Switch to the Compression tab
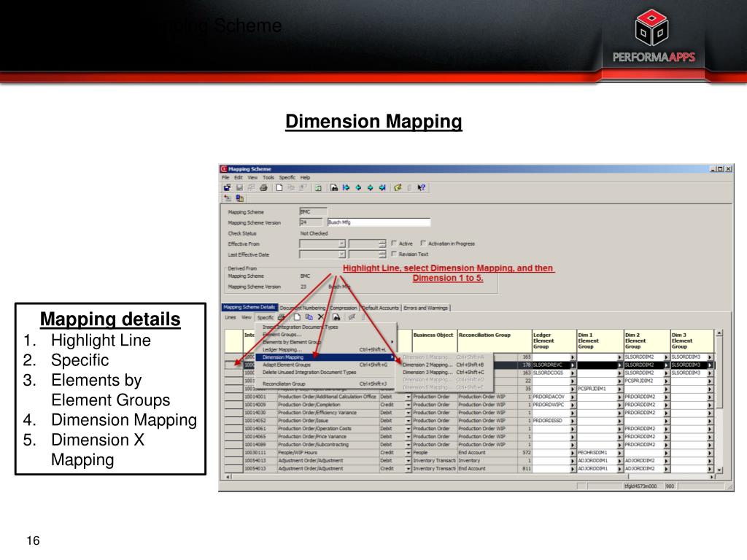 click(x=343, y=308)
